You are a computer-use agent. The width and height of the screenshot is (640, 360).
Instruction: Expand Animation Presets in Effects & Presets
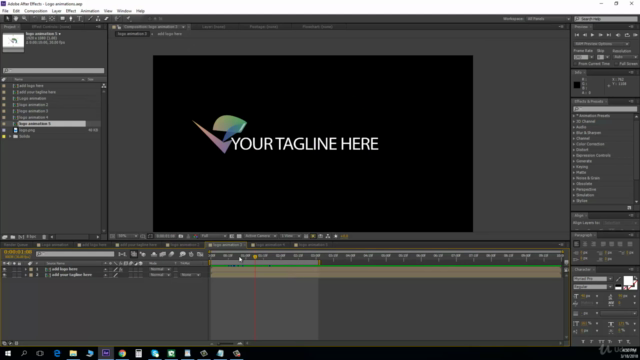tap(574, 116)
